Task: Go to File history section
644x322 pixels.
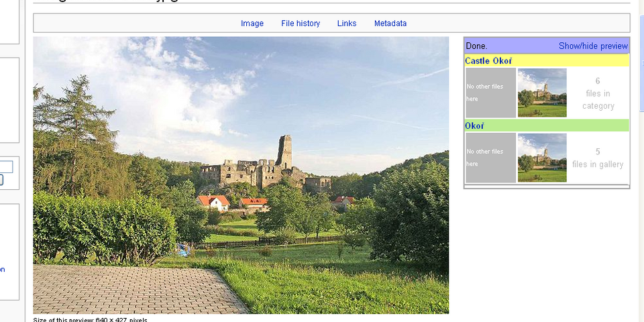Action: click(301, 23)
